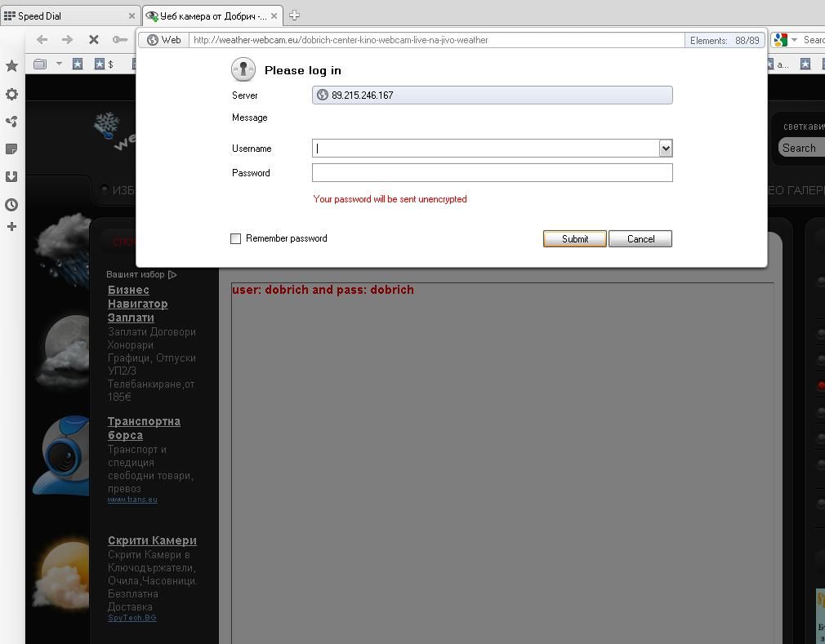The image size is (825, 644).
Task: Go back using the back arrow
Action: coord(42,39)
